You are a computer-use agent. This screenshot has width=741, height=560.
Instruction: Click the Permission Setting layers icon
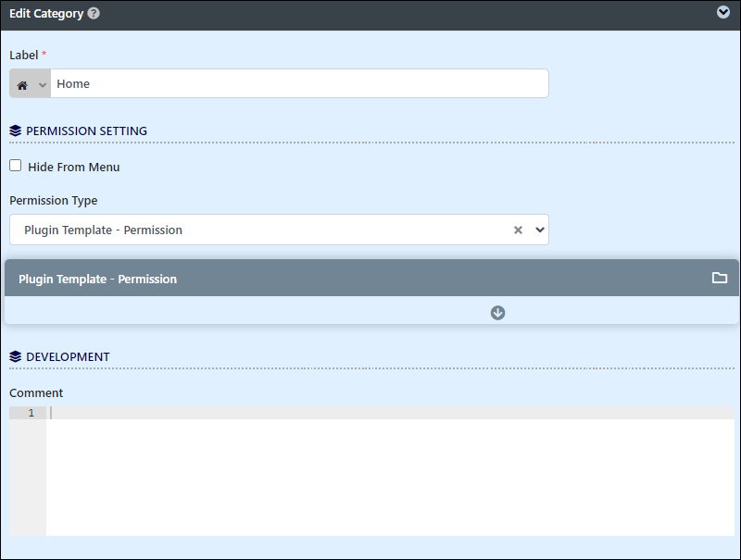(x=15, y=131)
